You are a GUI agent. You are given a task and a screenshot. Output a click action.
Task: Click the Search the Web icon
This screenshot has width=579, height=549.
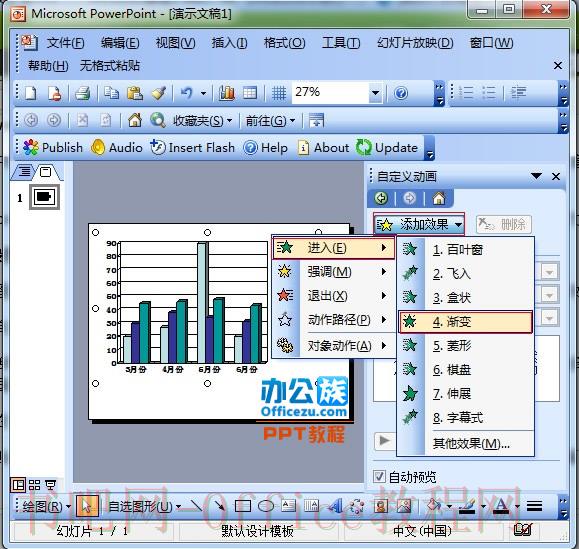[158, 120]
